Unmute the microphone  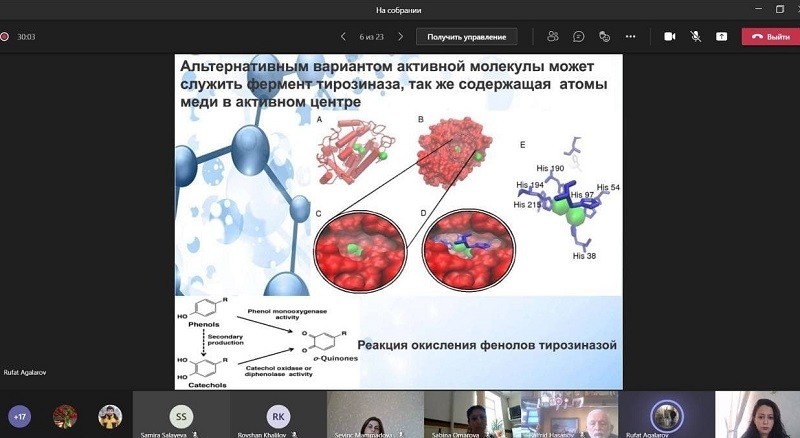pos(695,36)
